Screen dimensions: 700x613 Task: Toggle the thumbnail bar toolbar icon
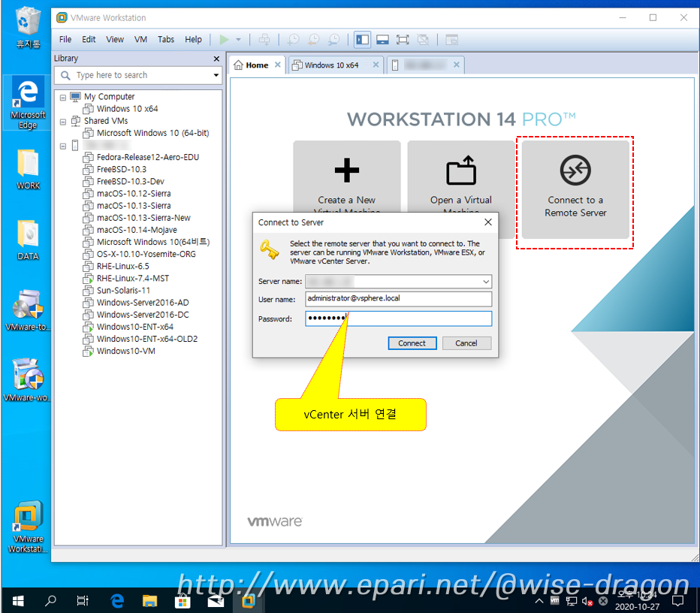pyautogui.click(x=382, y=40)
